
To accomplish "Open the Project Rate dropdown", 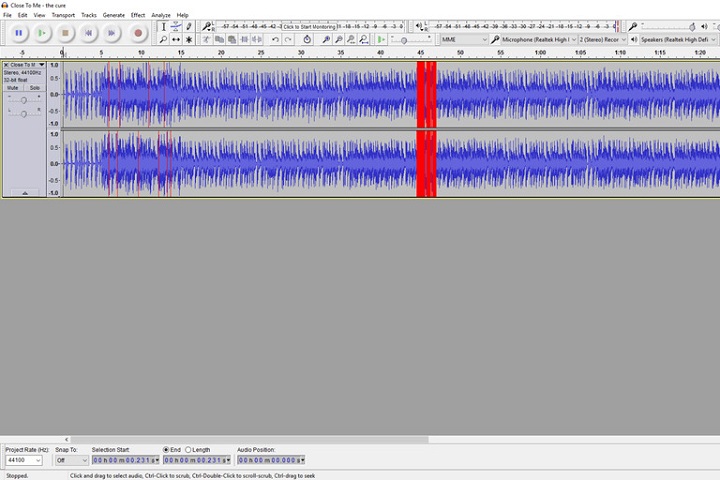I will [24, 460].
